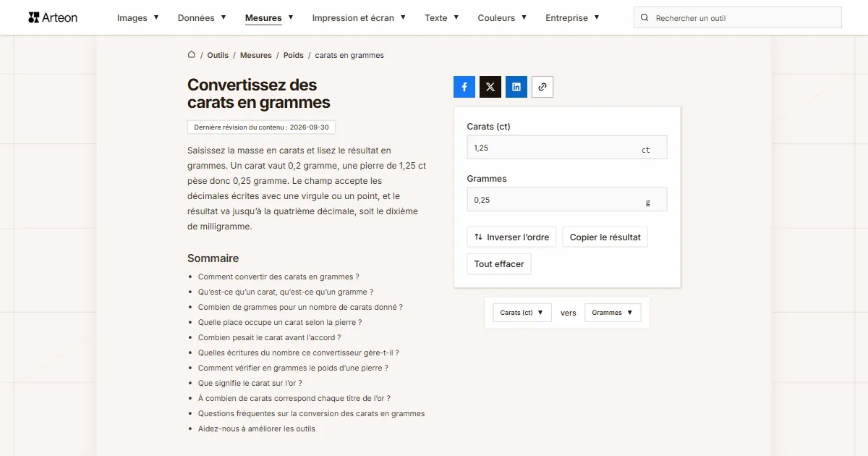Go to home via breadcrumb house icon
The image size is (868, 456).
pos(192,55)
